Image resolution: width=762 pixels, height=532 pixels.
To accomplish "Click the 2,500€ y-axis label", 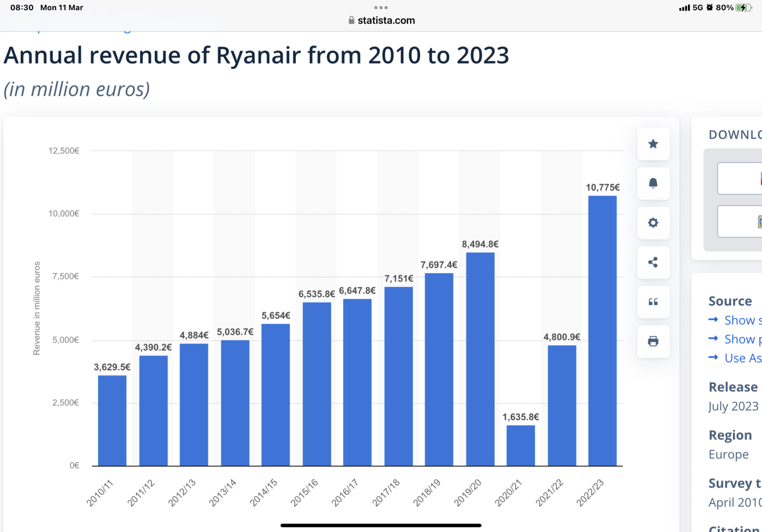I will 66,403.
